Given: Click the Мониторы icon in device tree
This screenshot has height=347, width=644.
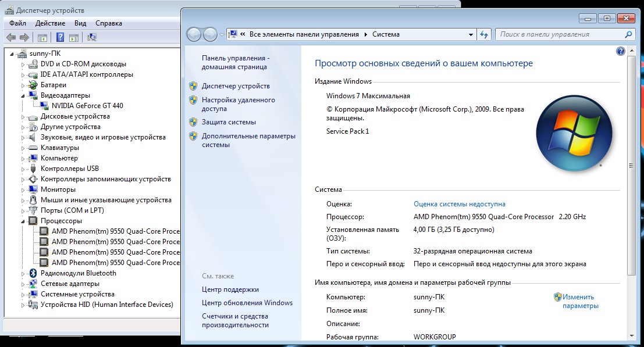Looking at the screenshot, I should (33, 189).
